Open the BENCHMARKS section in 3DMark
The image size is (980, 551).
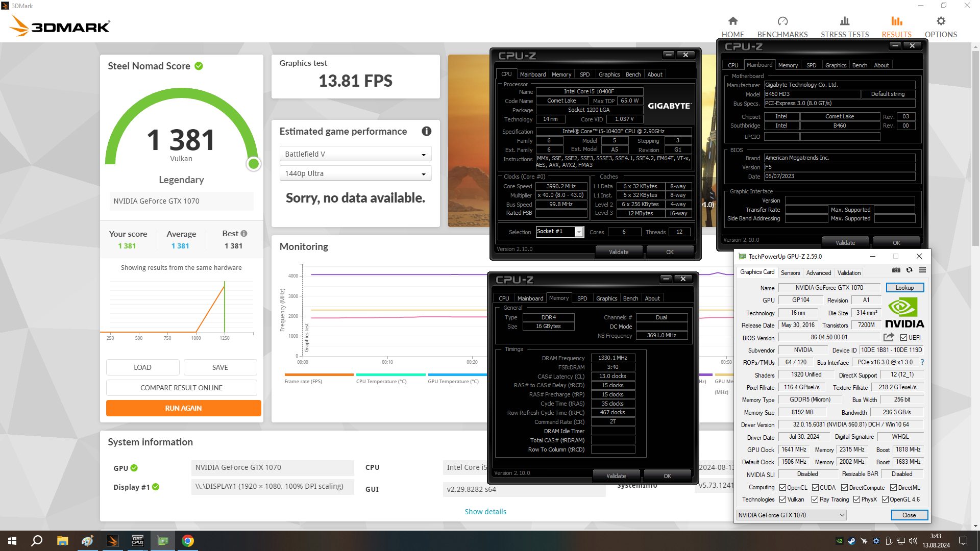click(x=782, y=27)
